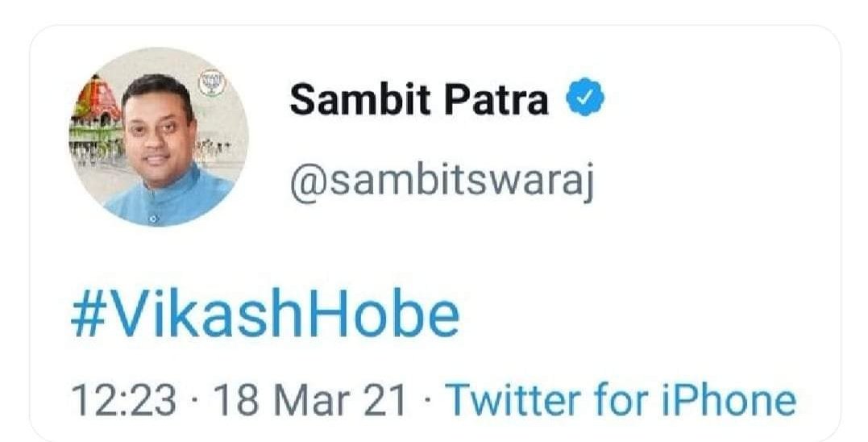Screen dimensions: 868x442
Task: Open the #VikashHobe hashtag
Action: click(x=265, y=316)
